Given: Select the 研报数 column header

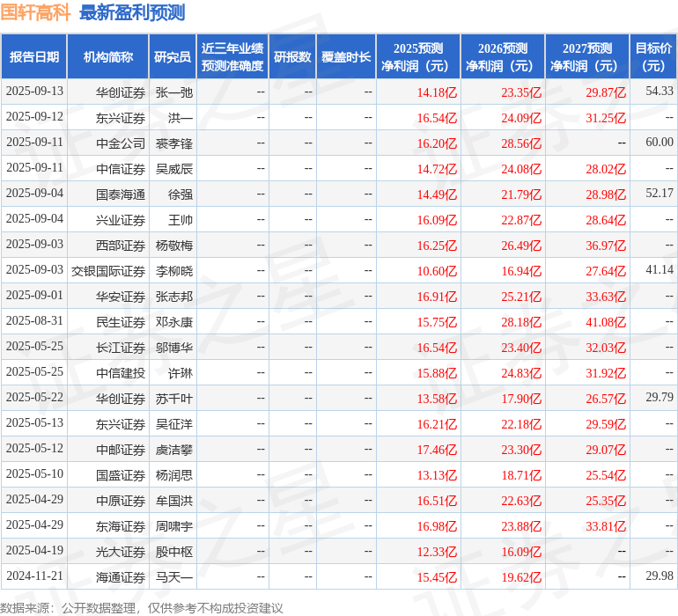Looking at the screenshot, I should pyautogui.click(x=292, y=56).
